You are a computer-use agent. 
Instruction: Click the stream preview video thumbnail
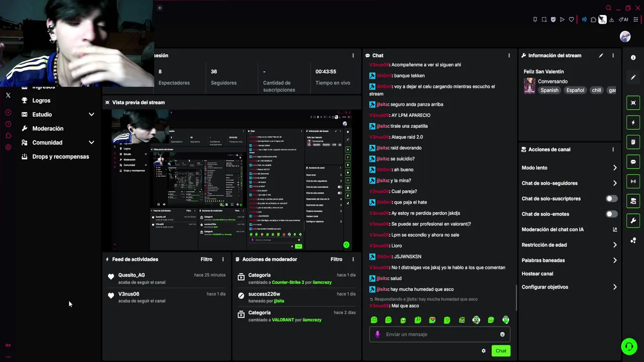[231, 179]
